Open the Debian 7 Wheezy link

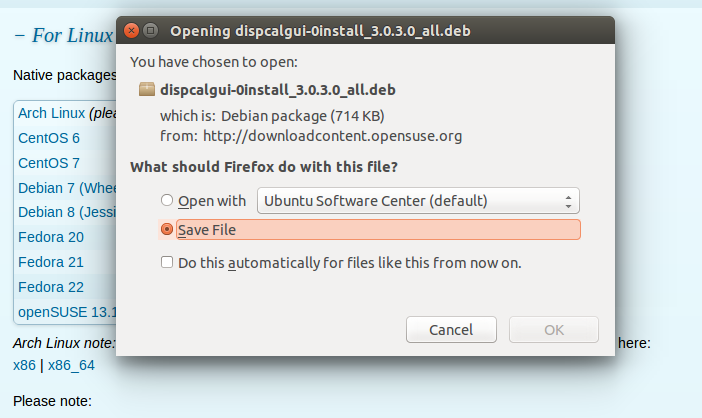[x=67, y=188]
